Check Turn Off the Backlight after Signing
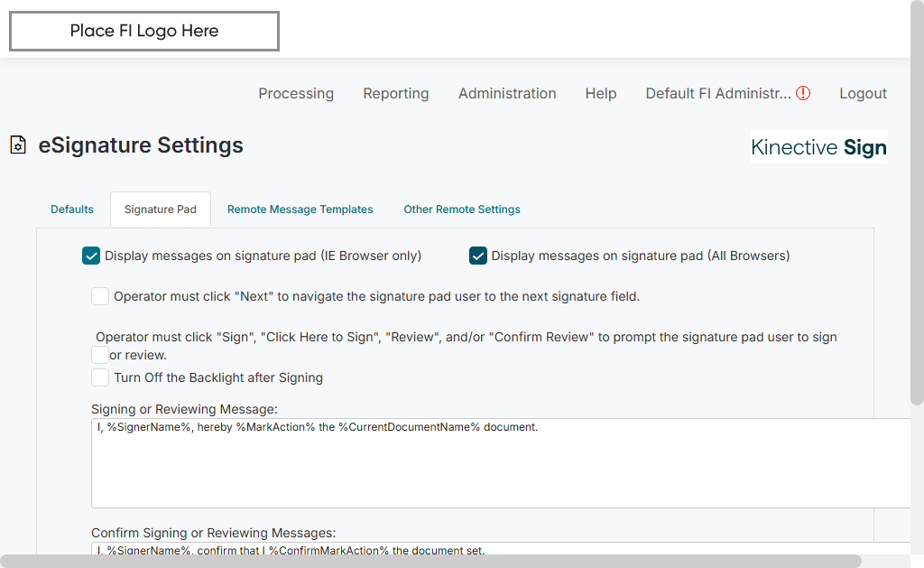 click(x=100, y=377)
